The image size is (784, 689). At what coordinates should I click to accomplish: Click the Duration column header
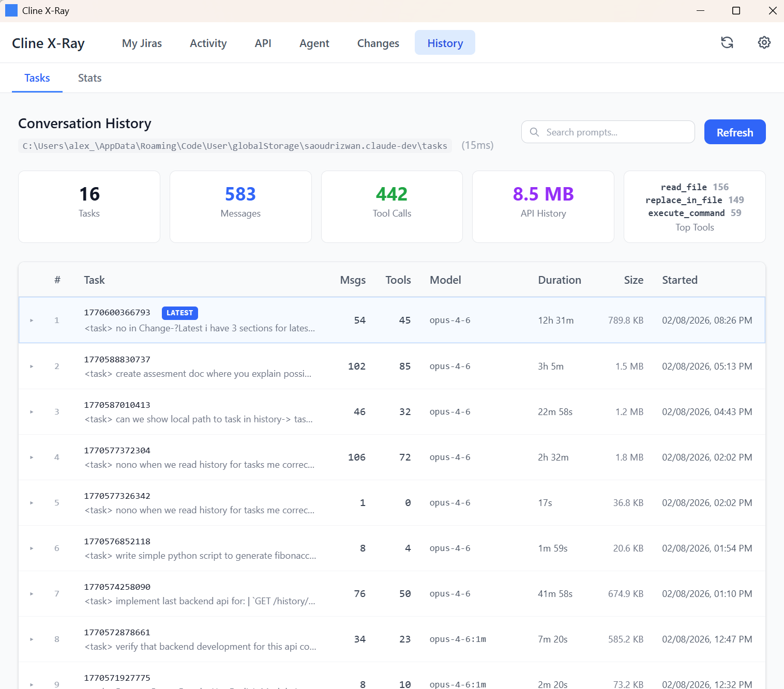pyautogui.click(x=560, y=280)
